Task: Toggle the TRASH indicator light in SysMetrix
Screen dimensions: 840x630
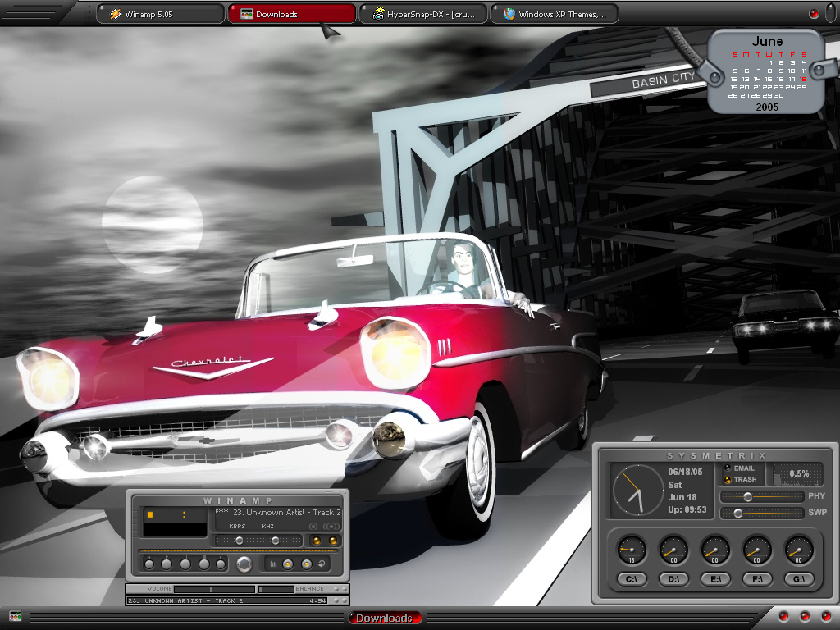Action: [728, 479]
